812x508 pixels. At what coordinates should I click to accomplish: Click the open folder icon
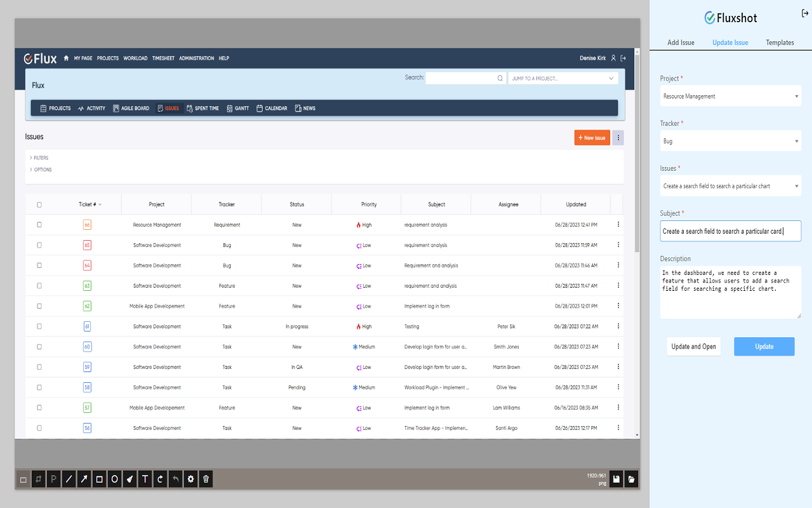tap(631, 479)
